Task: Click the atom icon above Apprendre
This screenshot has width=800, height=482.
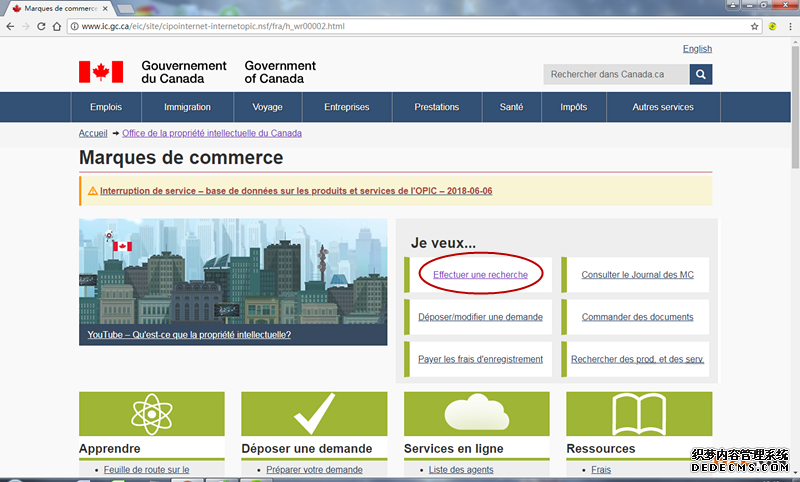Action: (153, 413)
